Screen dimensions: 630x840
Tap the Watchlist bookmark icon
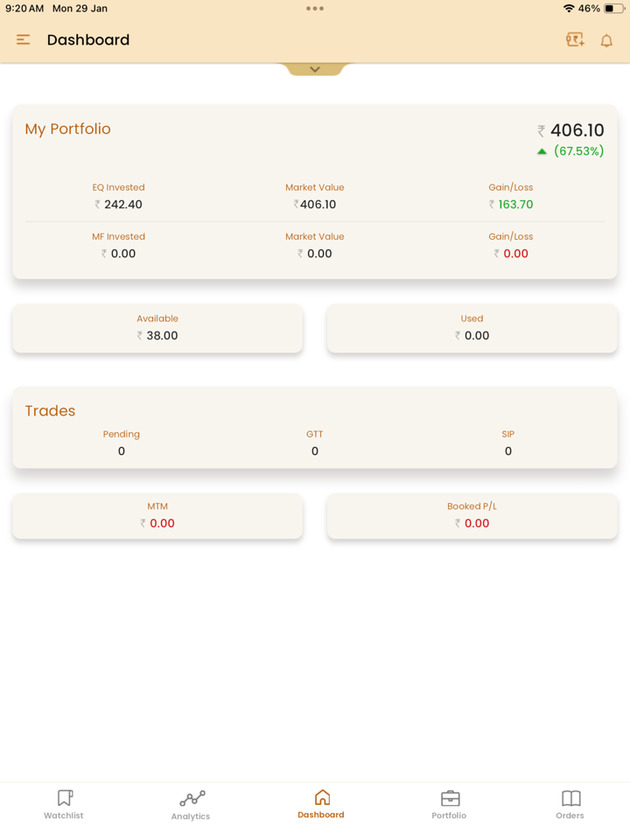[x=65, y=797]
